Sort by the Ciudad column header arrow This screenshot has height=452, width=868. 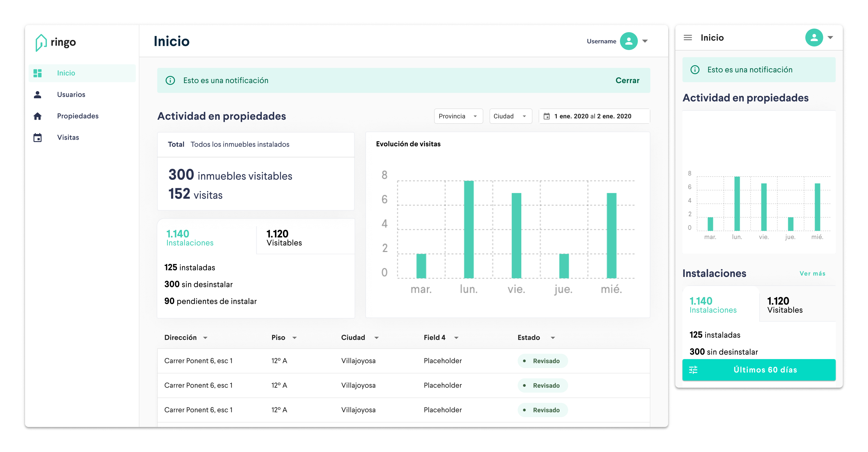pos(376,338)
